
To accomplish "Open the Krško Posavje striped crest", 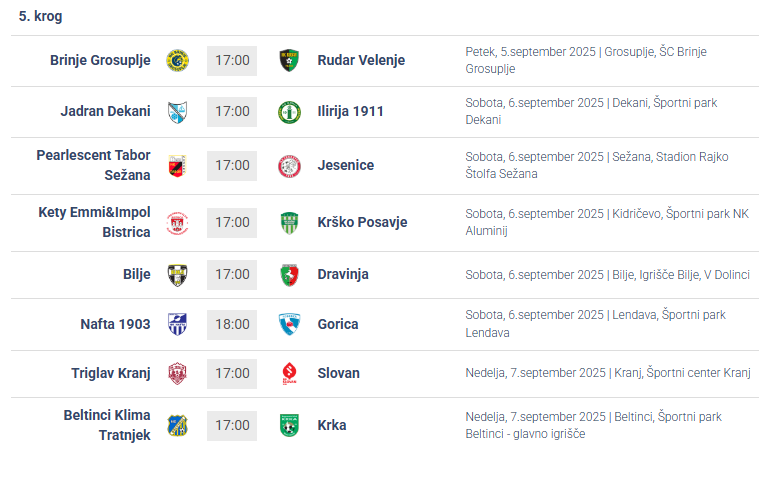I will [289, 223].
